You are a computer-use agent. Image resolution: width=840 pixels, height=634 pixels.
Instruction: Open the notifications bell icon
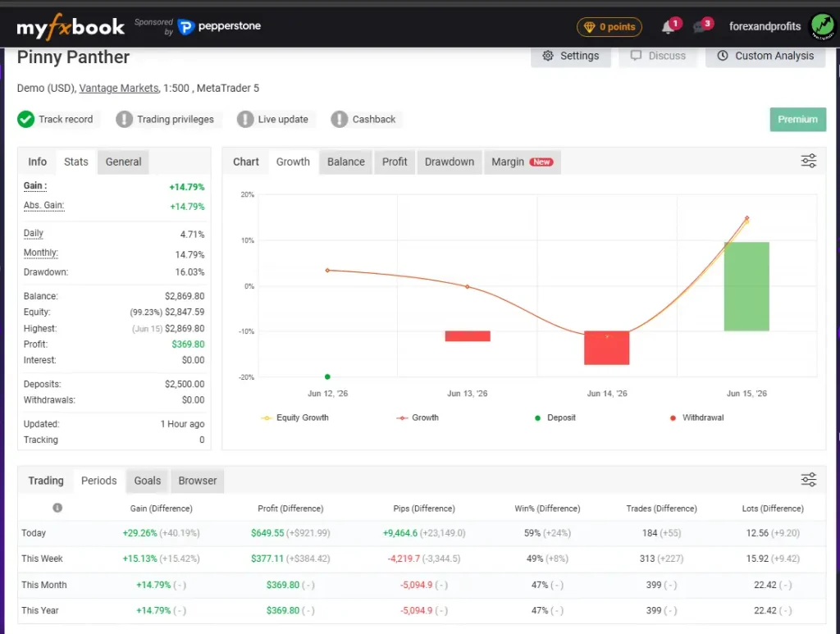click(x=668, y=27)
